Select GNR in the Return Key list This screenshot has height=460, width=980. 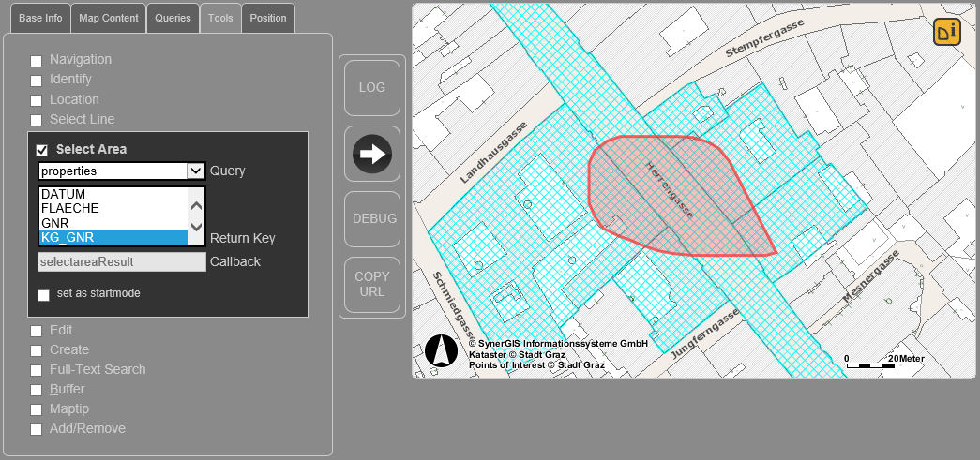pos(113,223)
